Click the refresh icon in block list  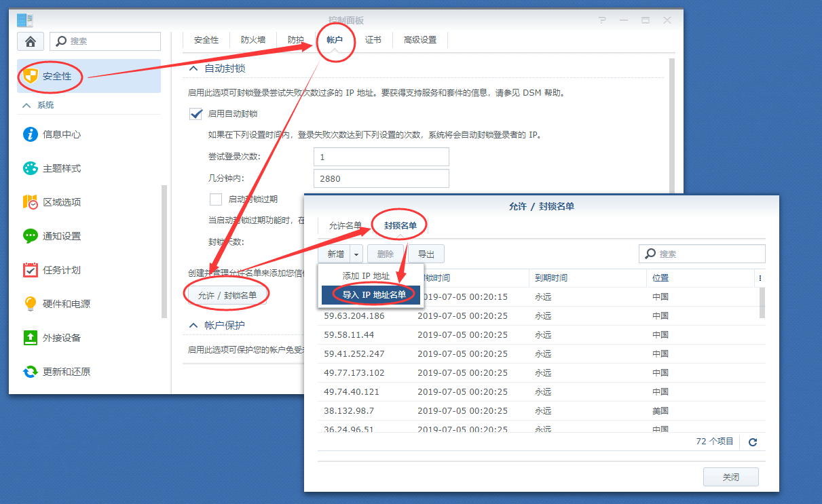click(752, 442)
